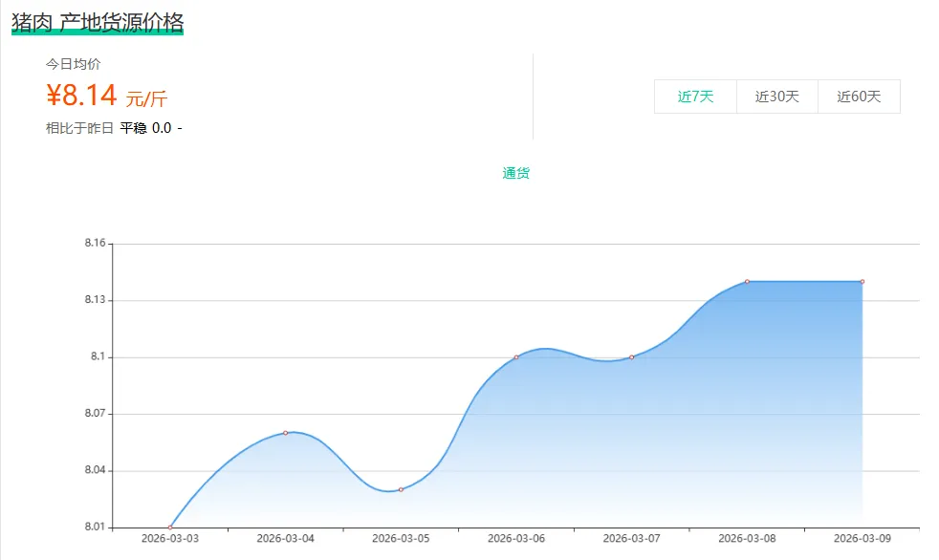Click the 8.01 y-axis value
939x560 pixels.
pyautogui.click(x=95, y=528)
